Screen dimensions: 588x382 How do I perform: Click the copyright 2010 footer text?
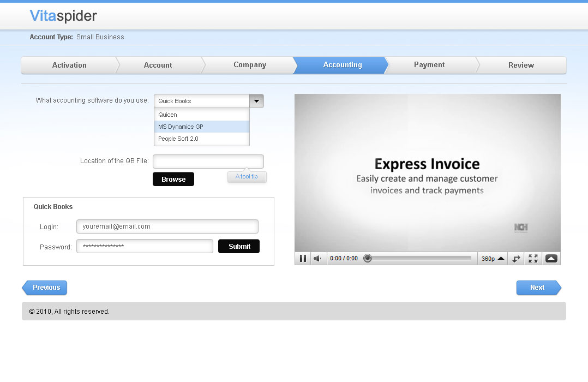(x=69, y=312)
